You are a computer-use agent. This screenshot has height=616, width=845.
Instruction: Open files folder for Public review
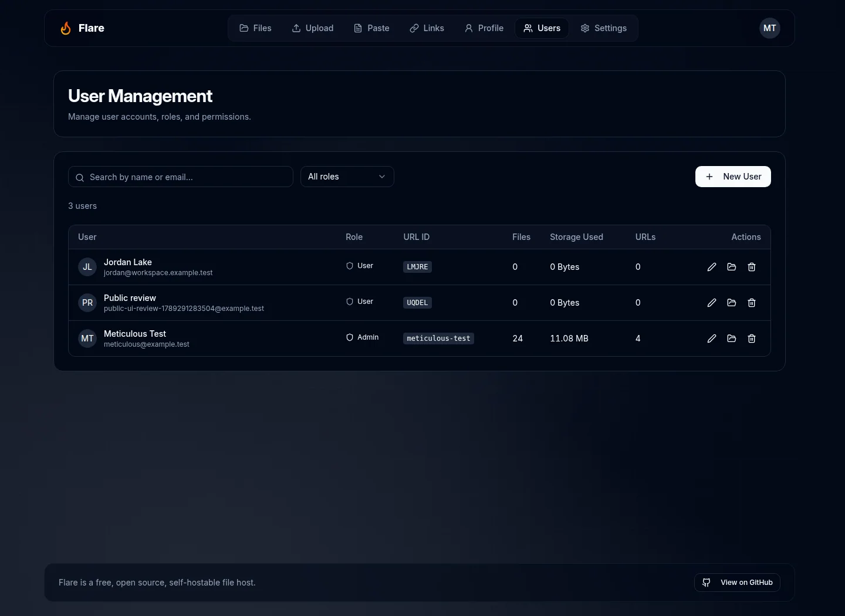tap(732, 303)
